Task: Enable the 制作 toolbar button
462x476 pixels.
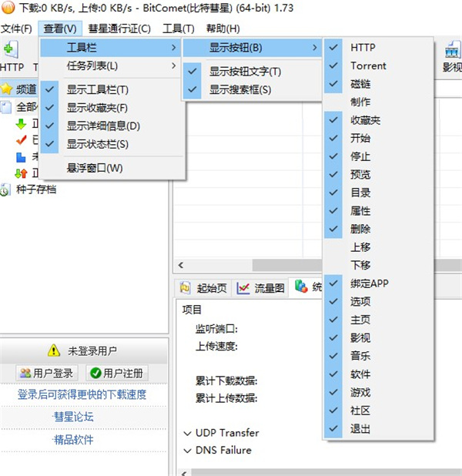Action: click(378, 102)
